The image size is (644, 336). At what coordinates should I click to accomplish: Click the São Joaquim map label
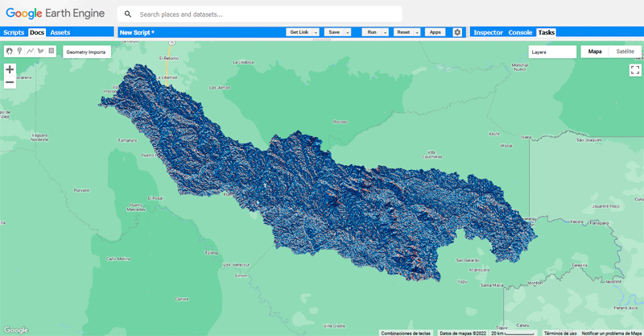(x=589, y=140)
